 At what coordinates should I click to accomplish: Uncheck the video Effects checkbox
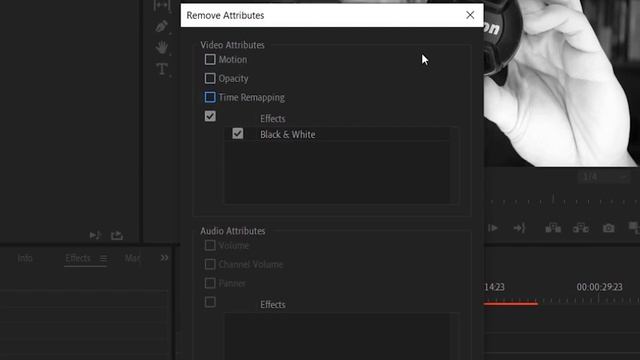210,116
